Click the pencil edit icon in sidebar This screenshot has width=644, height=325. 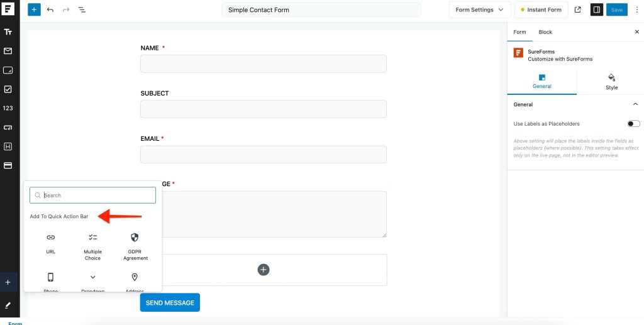pyautogui.click(x=8, y=306)
